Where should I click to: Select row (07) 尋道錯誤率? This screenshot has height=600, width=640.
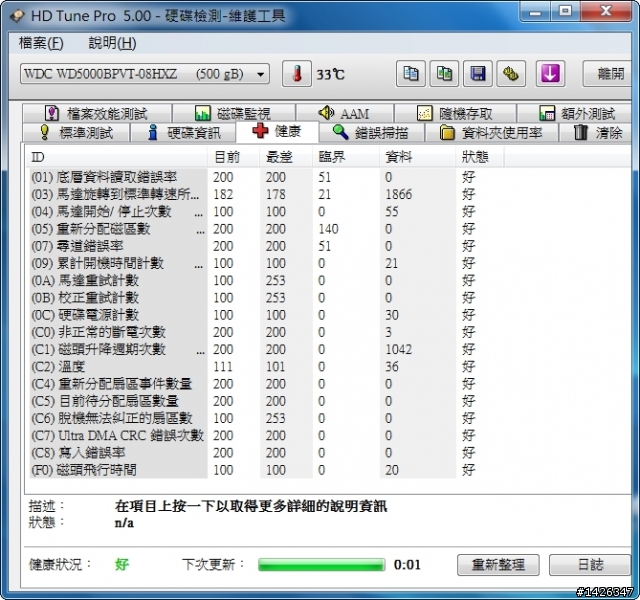coord(267,246)
